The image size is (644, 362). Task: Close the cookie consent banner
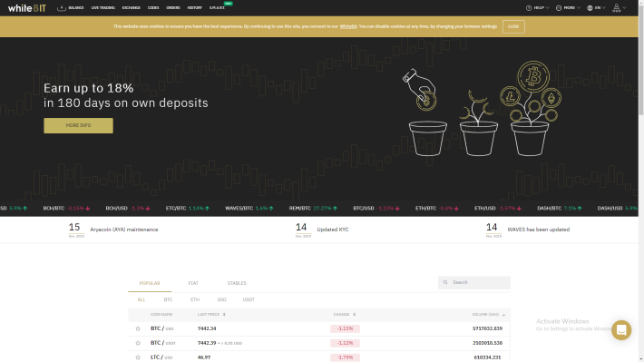tap(513, 26)
